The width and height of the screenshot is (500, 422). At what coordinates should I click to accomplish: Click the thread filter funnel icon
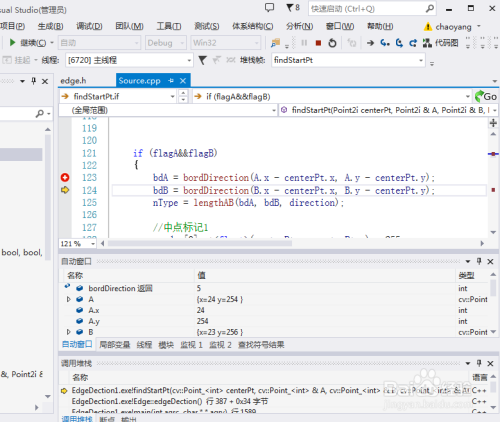pyautogui.click(x=202, y=60)
